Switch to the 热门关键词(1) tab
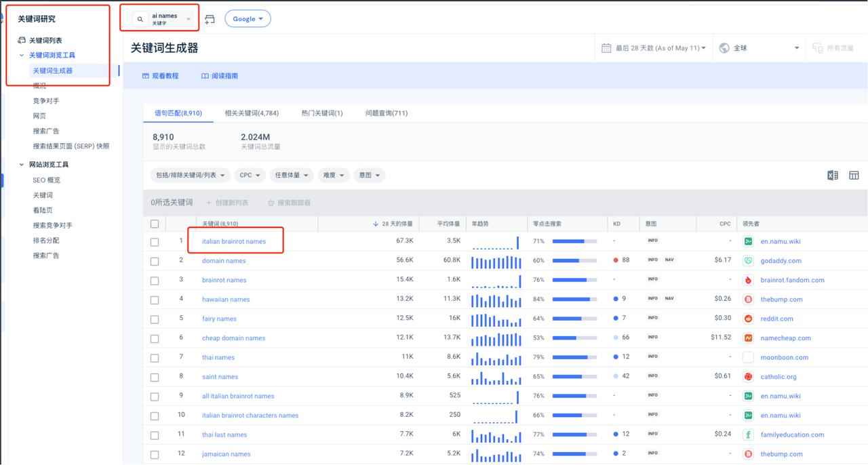Screen dimensions: 868x465 pyautogui.click(x=322, y=113)
